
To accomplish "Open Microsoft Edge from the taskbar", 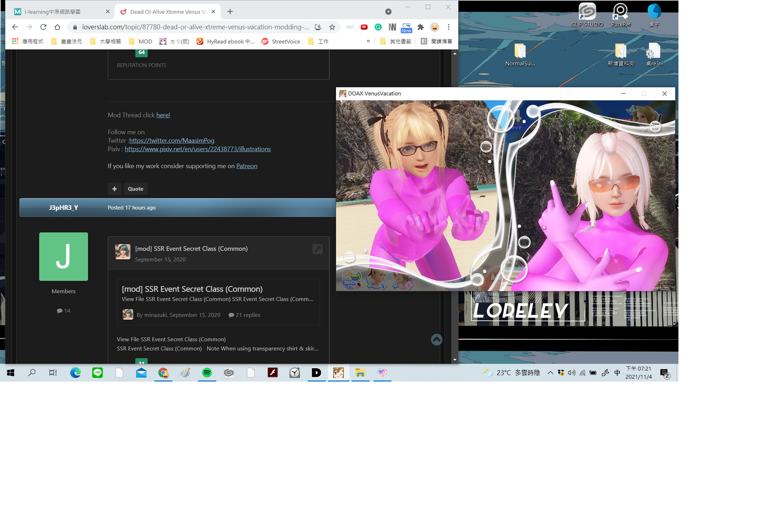I will [75, 373].
